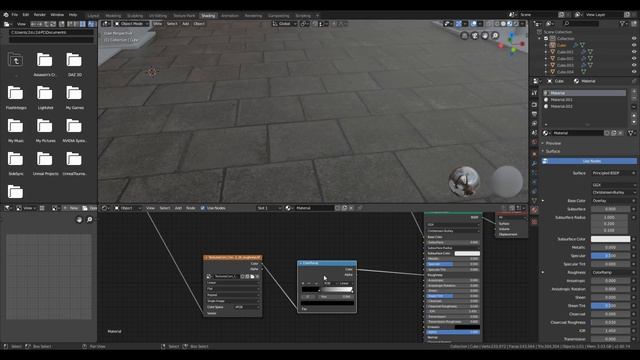Open the Christensen-Burley subsurface method dropdown
This screenshot has width=640, height=360.
point(613,192)
